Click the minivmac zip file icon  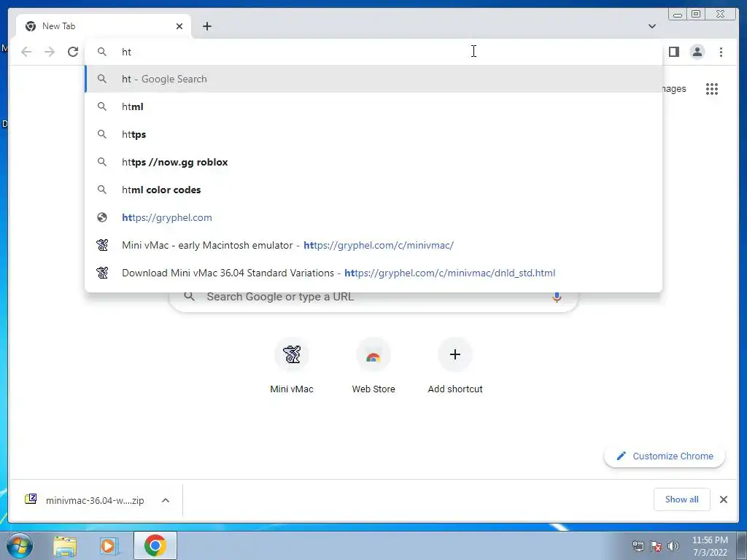click(x=31, y=499)
